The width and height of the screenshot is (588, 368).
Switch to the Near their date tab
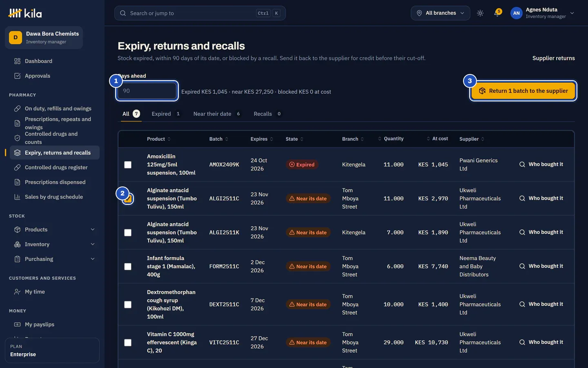coord(217,114)
